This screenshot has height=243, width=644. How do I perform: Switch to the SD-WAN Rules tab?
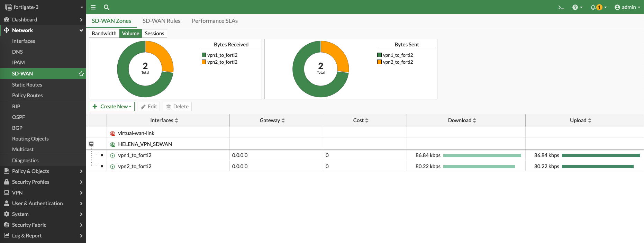pyautogui.click(x=161, y=21)
